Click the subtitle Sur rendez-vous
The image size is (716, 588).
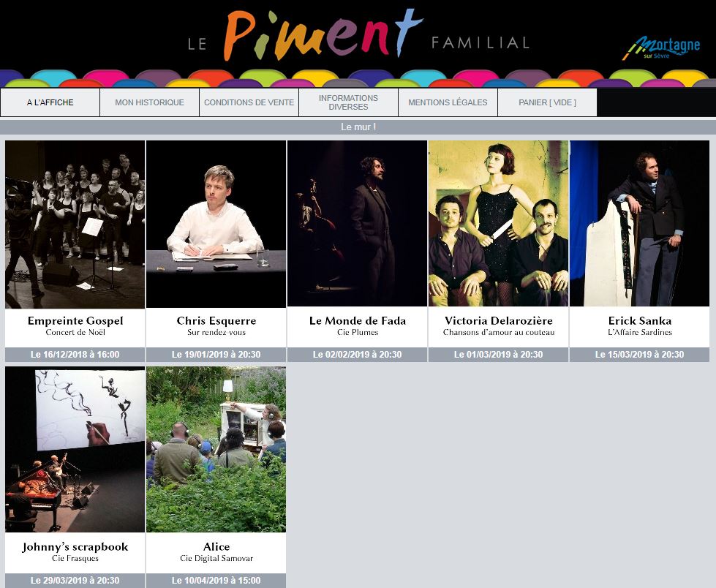point(216,332)
